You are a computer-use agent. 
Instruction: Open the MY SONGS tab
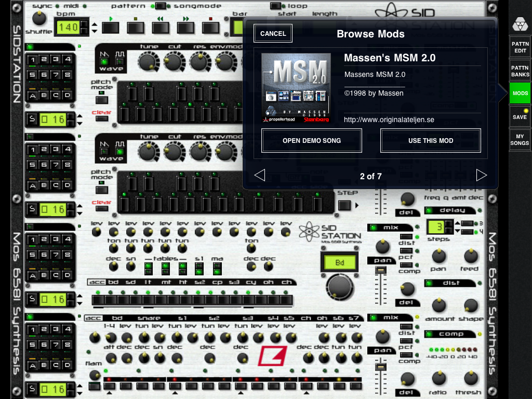click(520, 140)
